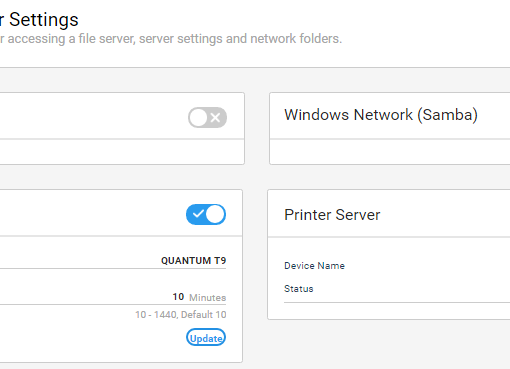Click the Status label in Printer Server
This screenshot has height=369, width=510.
[299, 289]
